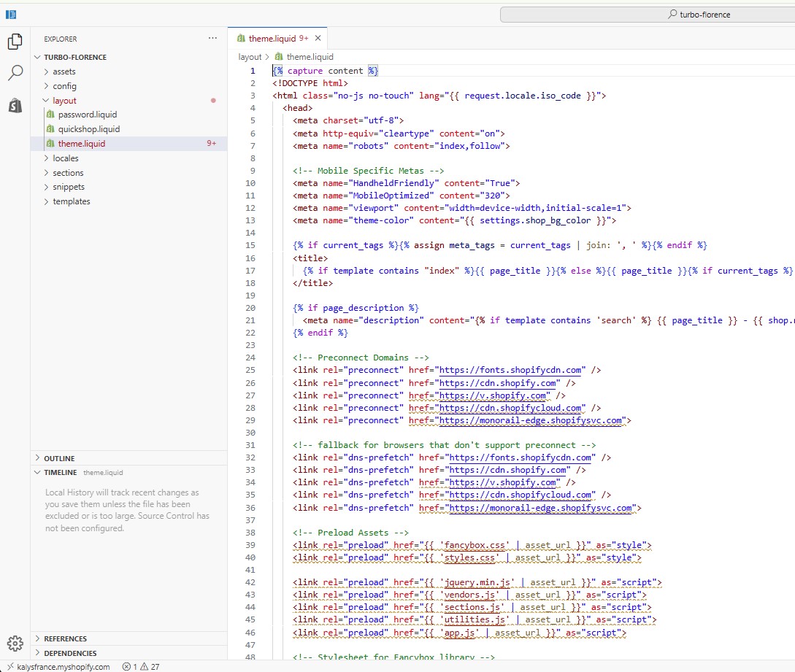Open Explorer views and more actions menu
The height and width of the screenshot is (672, 795).
point(212,38)
